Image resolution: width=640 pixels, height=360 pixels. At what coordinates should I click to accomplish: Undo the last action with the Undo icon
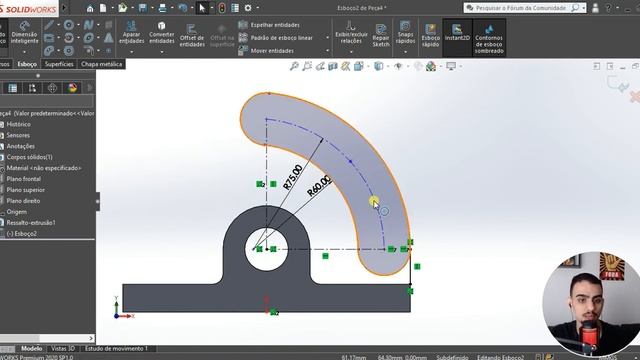(x=182, y=8)
